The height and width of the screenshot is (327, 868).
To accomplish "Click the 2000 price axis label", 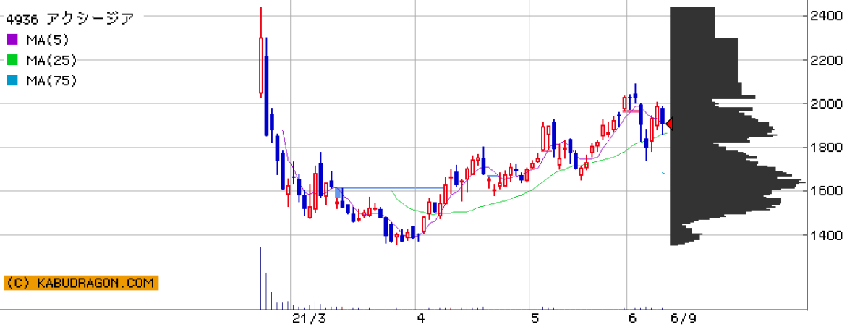I will tap(825, 104).
